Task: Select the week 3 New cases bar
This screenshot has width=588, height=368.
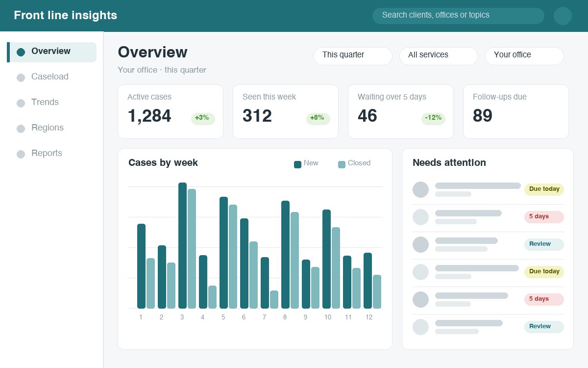Action: pos(182,245)
